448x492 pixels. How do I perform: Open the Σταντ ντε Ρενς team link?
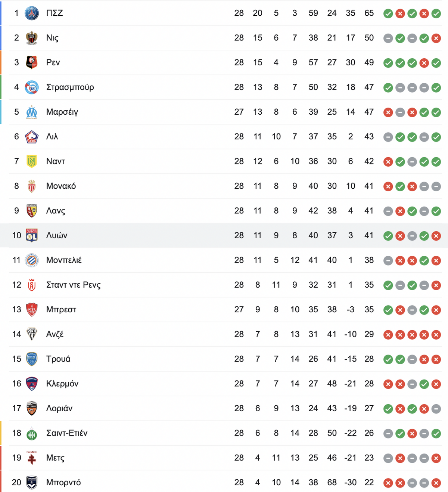[x=74, y=285]
